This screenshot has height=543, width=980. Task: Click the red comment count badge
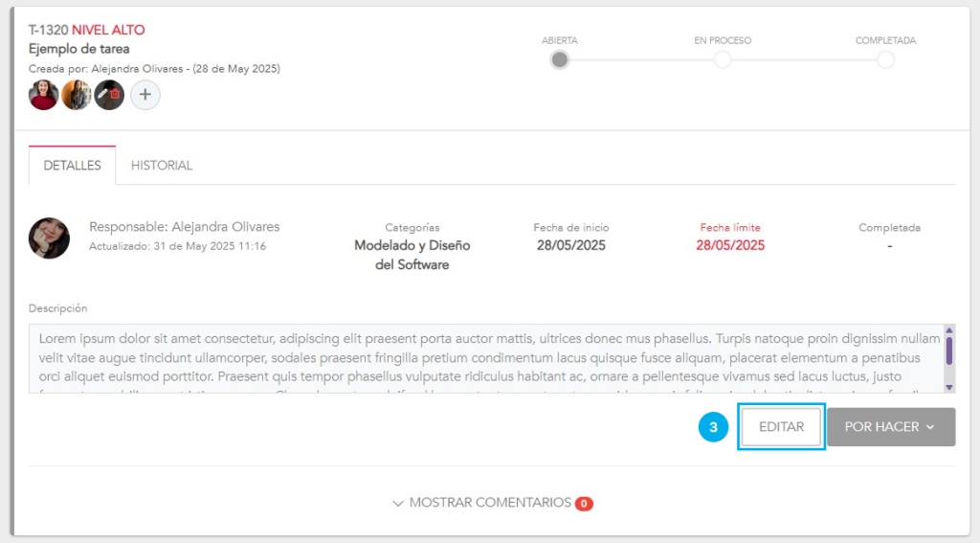point(584,504)
